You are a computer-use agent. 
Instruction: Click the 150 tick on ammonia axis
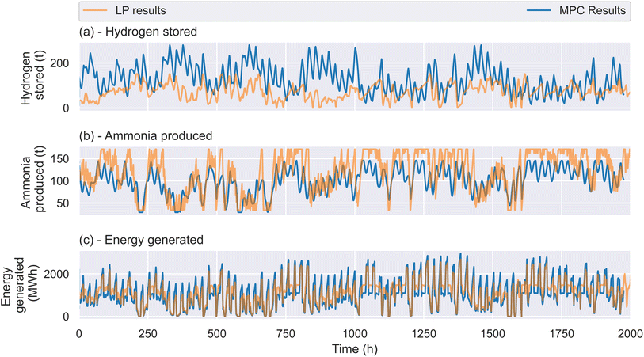click(x=60, y=159)
